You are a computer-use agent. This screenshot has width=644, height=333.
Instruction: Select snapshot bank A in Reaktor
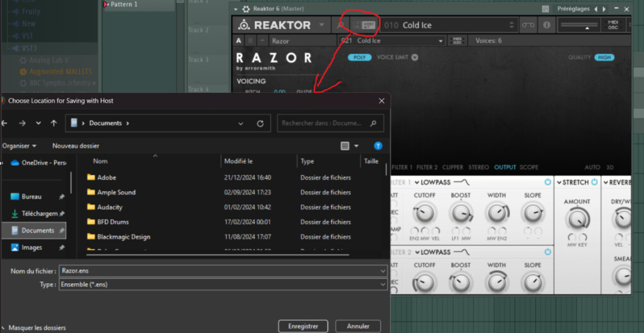pyautogui.click(x=239, y=40)
